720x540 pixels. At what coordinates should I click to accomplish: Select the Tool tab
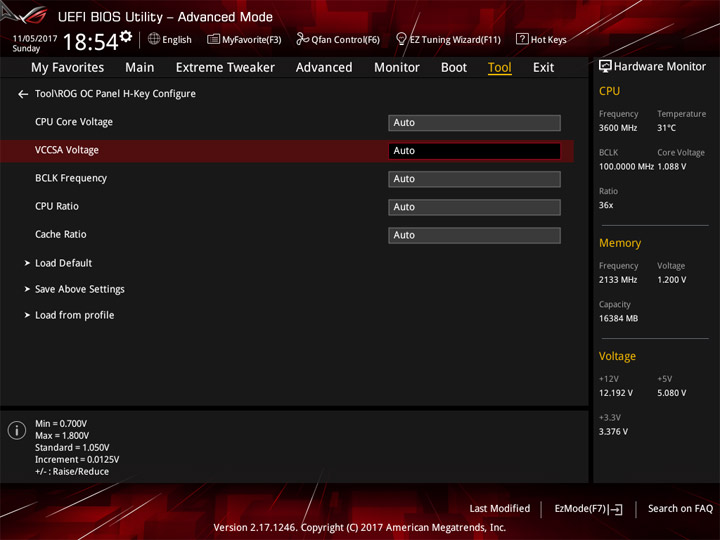(500, 68)
